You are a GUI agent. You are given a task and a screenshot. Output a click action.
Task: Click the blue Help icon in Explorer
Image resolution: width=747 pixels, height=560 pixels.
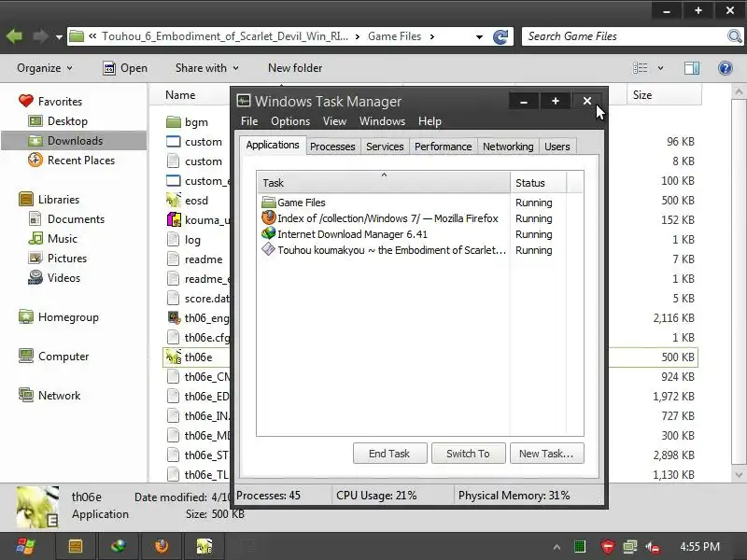click(x=726, y=68)
